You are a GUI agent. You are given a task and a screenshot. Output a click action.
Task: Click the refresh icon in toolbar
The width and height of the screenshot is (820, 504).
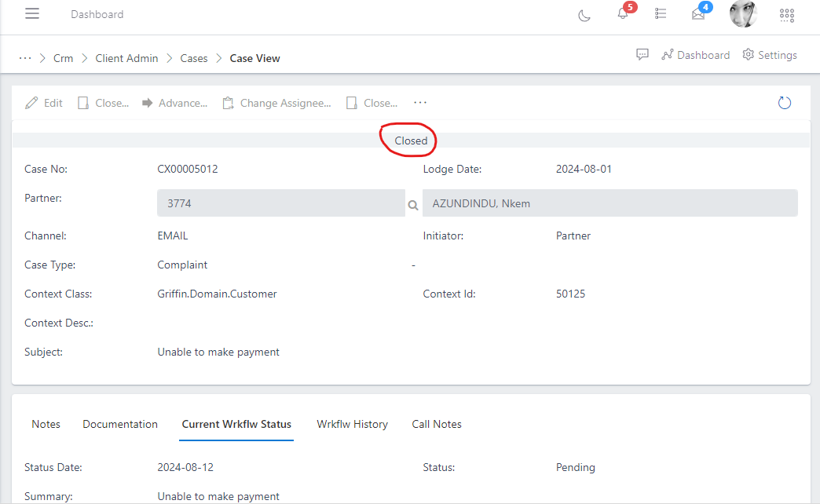click(784, 103)
